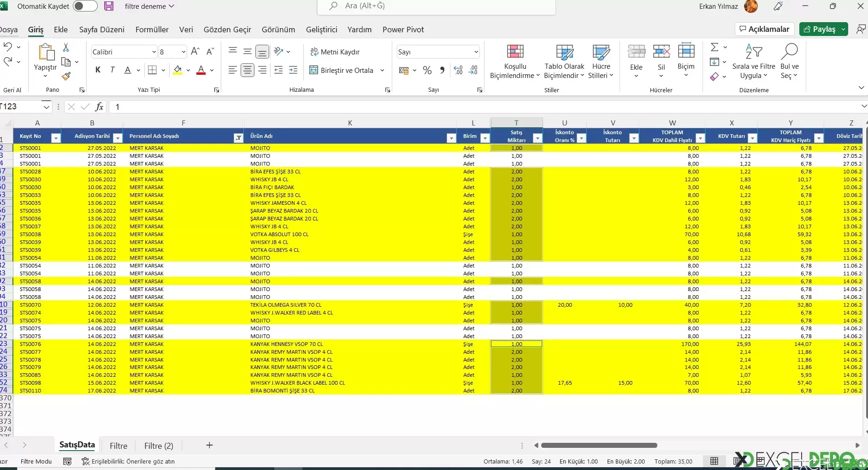Switch to the Filtre (2) sheet tab
The image size is (868, 470).
159,446
